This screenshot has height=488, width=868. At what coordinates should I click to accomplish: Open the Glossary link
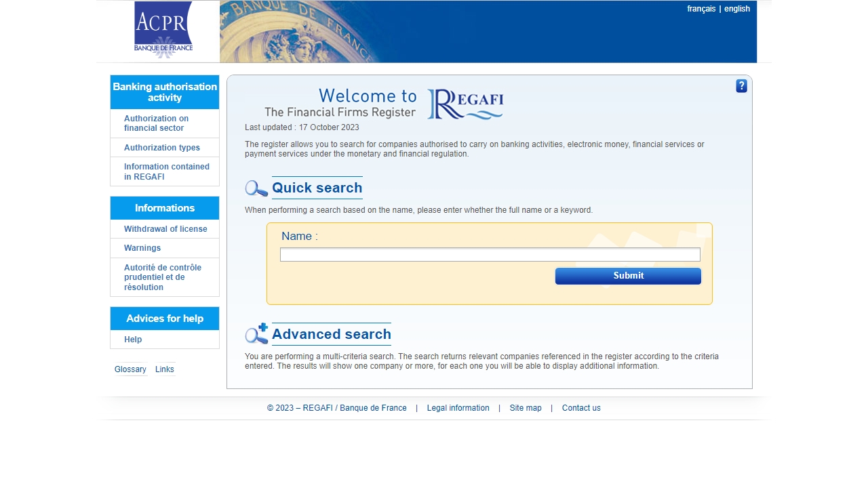[x=130, y=369]
